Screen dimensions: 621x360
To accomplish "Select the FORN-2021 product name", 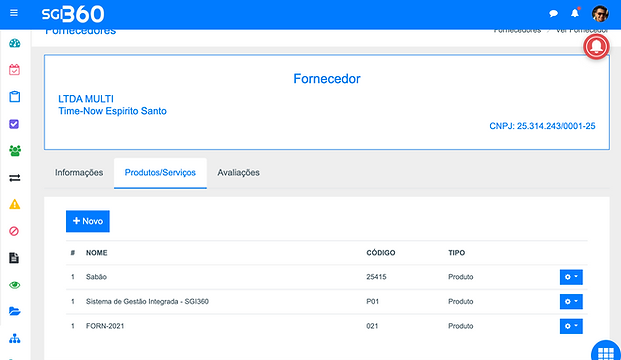I will click(x=105, y=326).
